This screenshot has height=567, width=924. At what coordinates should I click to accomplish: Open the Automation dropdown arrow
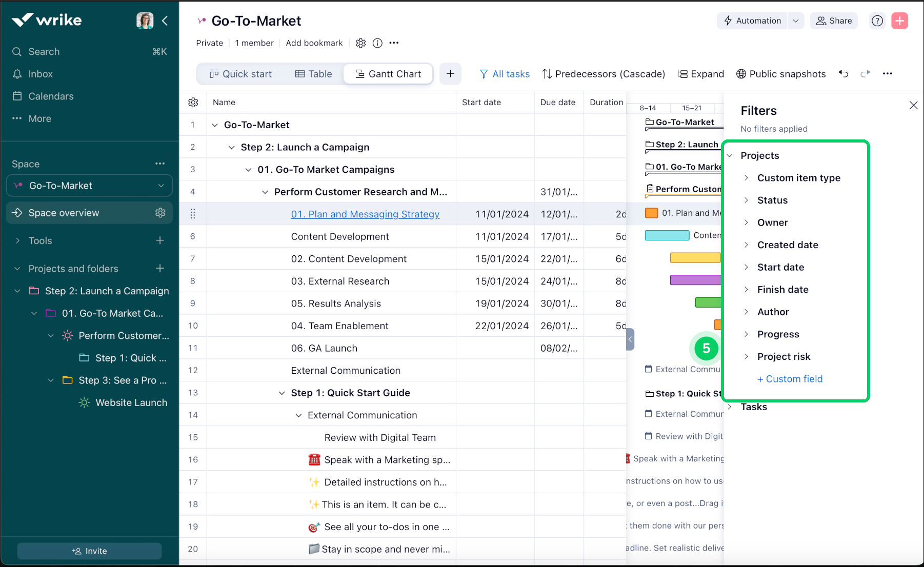[796, 21]
